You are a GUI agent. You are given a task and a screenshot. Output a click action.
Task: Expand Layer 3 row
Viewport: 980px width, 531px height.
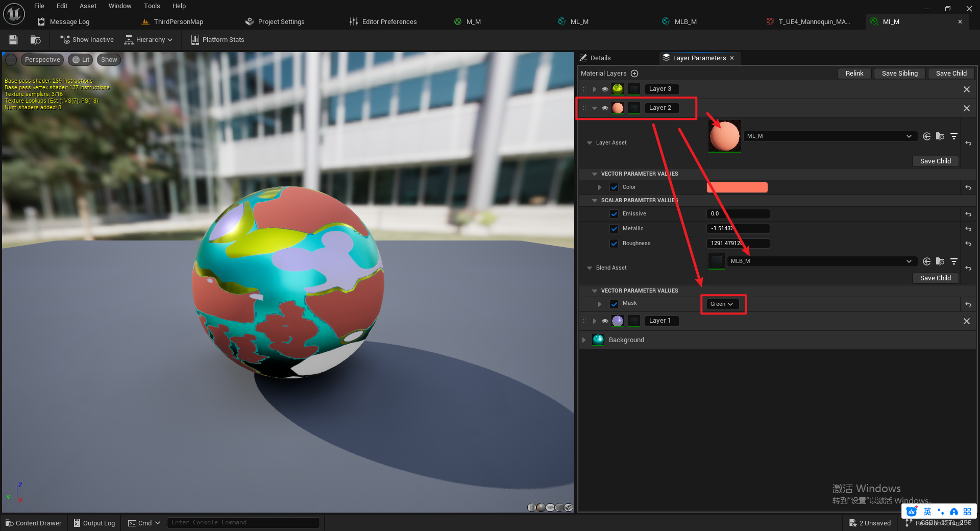(x=595, y=89)
